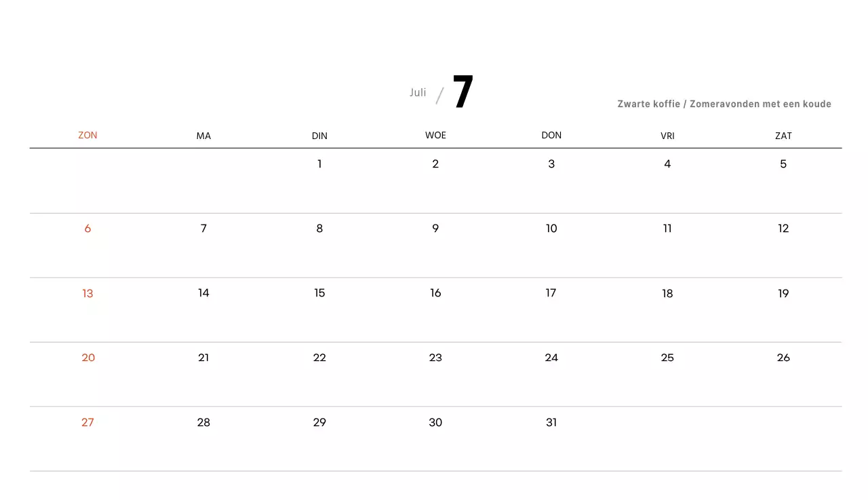
Task: Click the red date 13
Action: [87, 294]
